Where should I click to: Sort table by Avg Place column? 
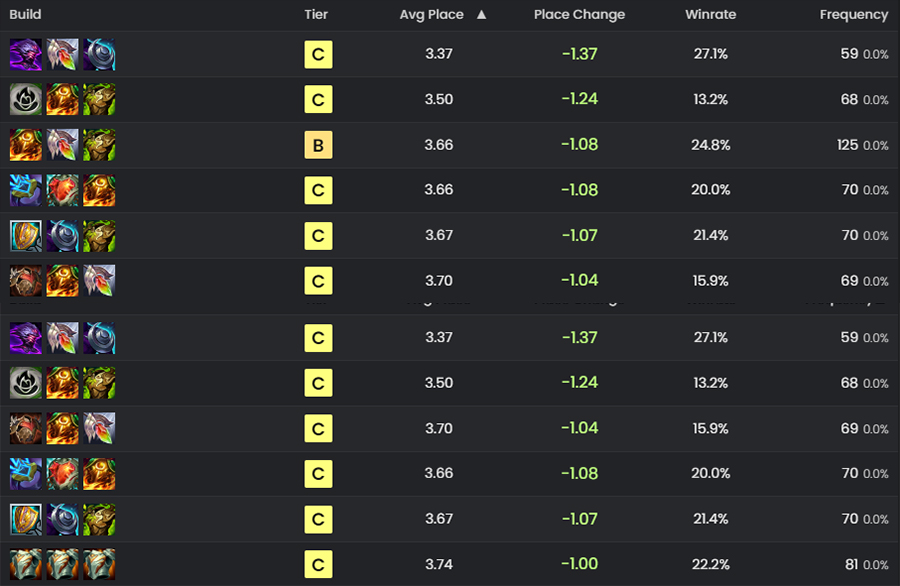tap(432, 14)
